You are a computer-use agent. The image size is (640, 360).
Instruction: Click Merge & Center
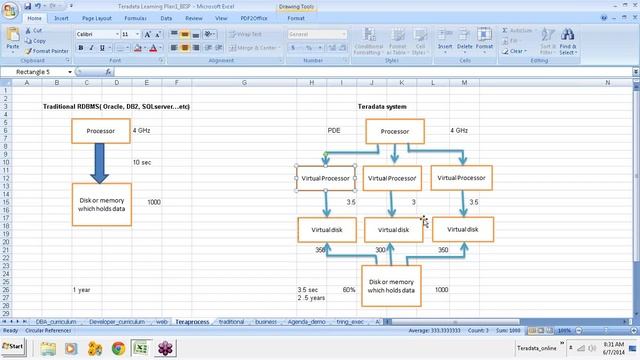(x=254, y=48)
